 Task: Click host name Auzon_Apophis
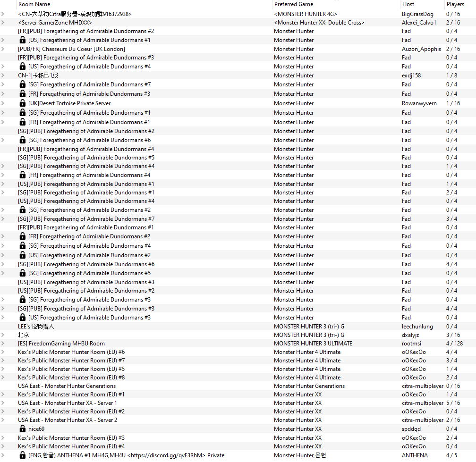point(421,49)
